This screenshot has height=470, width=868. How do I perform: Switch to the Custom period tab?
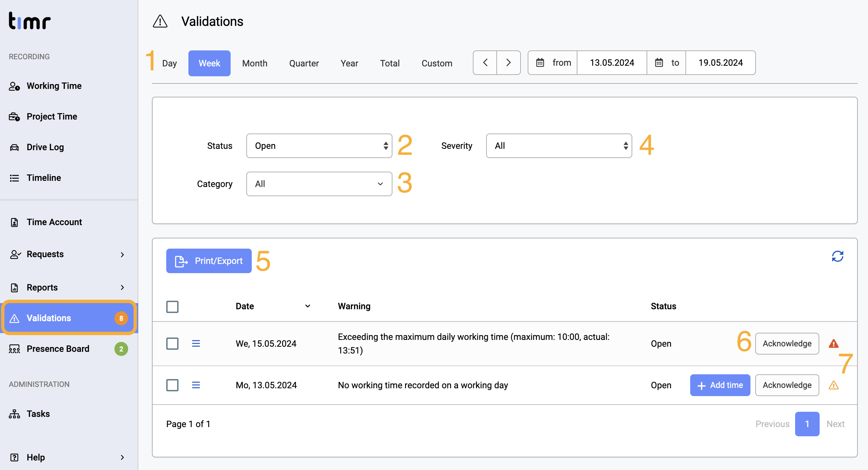click(x=437, y=63)
